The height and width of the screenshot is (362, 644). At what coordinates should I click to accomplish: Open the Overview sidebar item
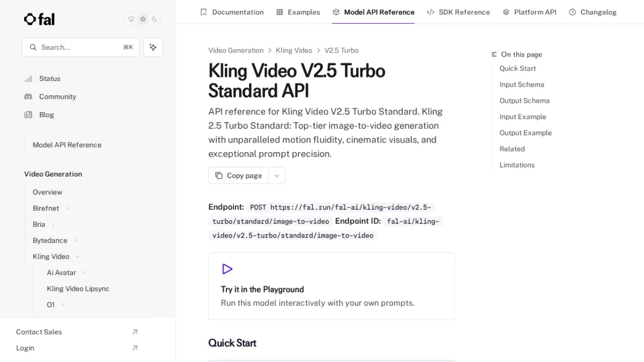tap(47, 192)
